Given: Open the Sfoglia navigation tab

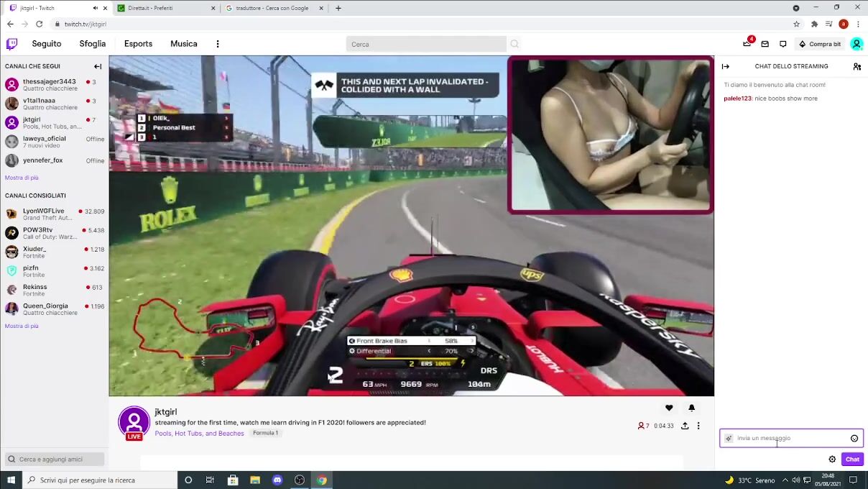Looking at the screenshot, I should coord(92,44).
